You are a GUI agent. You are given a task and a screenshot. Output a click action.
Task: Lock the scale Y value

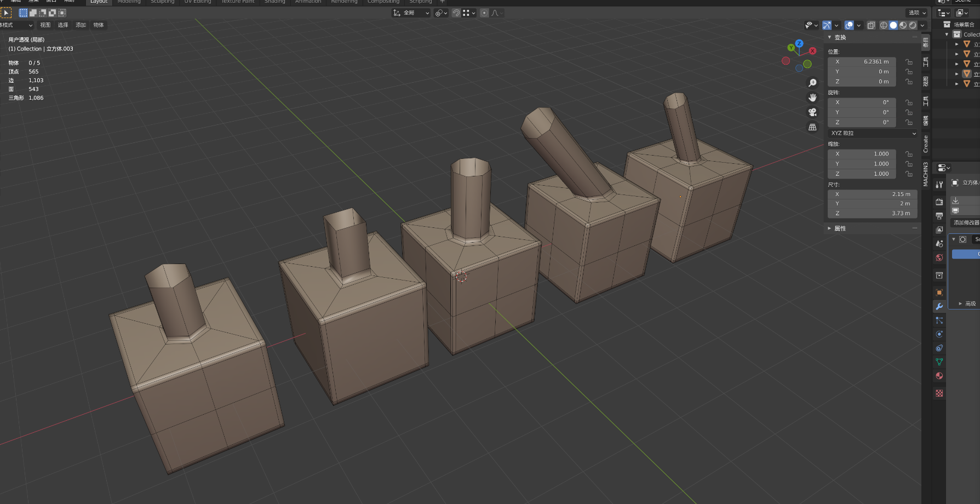pyautogui.click(x=909, y=164)
